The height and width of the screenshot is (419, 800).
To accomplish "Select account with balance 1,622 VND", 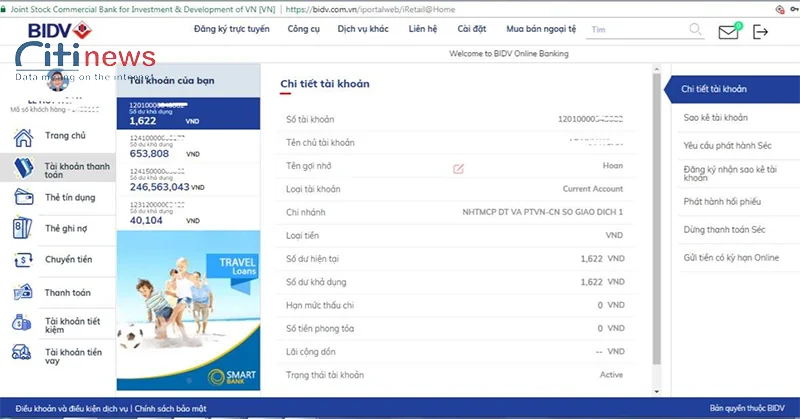I will 188,113.
